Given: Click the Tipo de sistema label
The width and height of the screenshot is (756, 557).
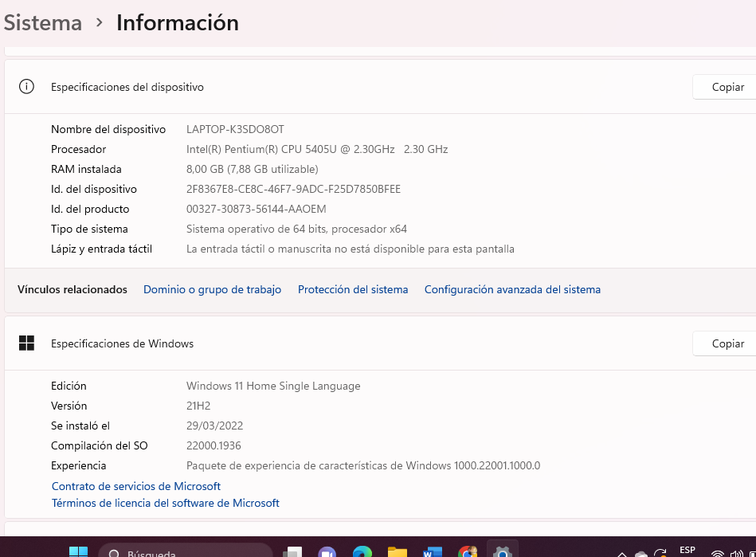Looking at the screenshot, I should 90,229.
